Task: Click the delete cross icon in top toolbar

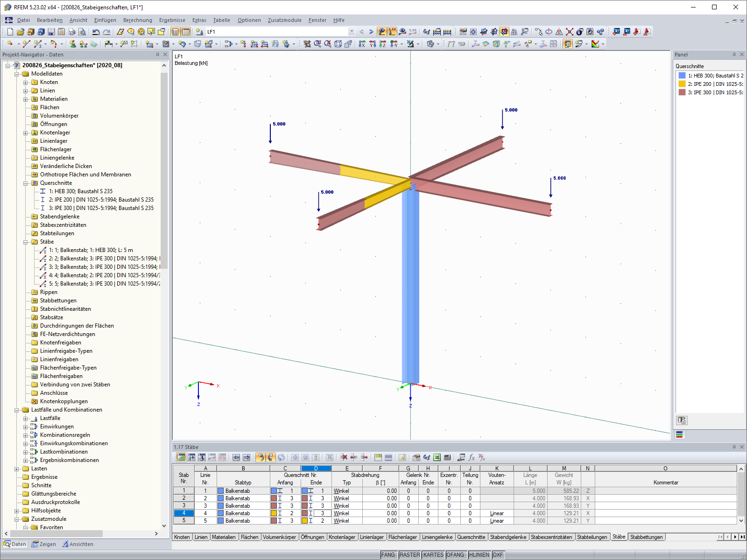Action: 570,32
